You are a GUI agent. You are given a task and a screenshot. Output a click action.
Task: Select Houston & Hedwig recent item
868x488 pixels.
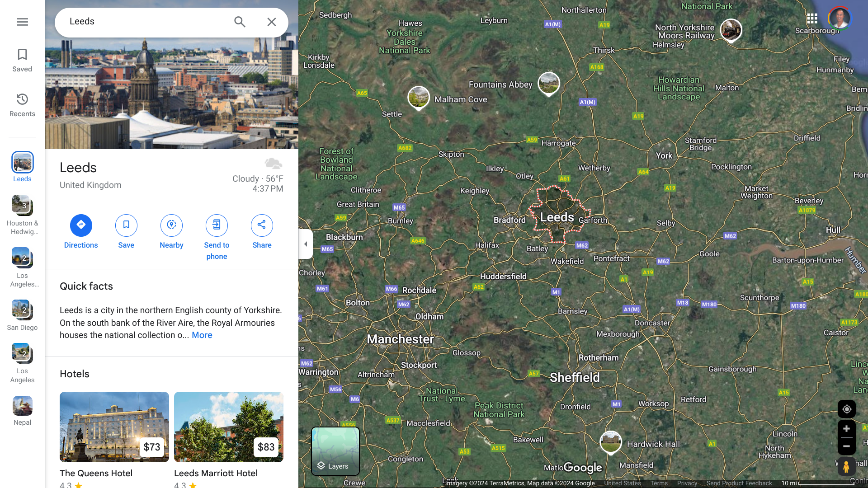[22, 216]
